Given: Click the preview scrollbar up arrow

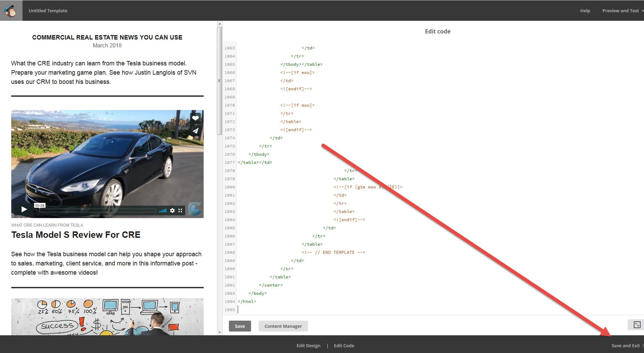Looking at the screenshot, I should point(220,24).
